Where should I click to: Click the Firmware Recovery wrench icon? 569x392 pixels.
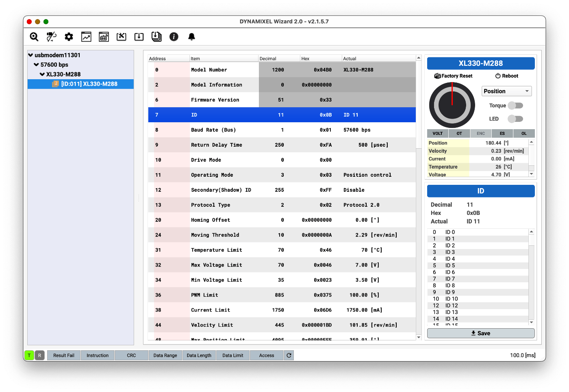coord(122,37)
